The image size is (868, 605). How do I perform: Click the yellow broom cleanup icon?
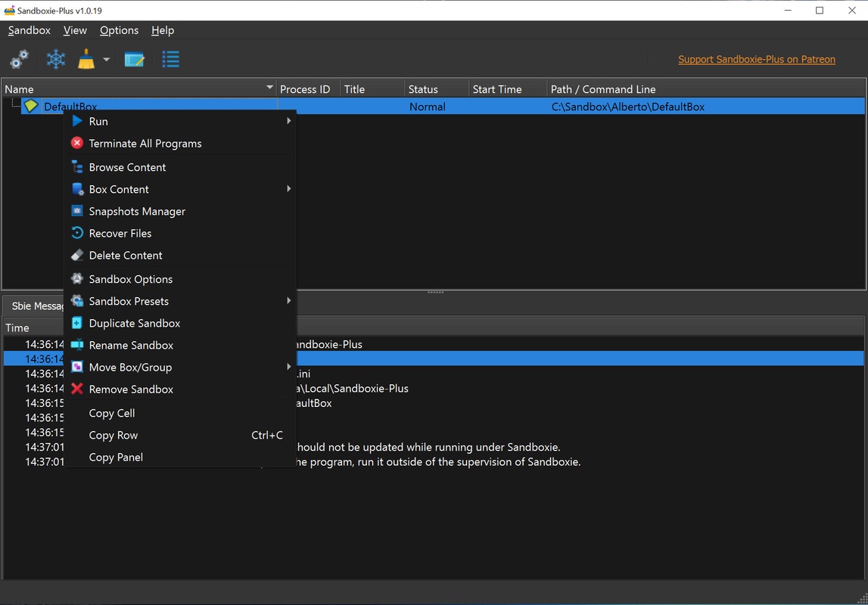coord(87,59)
